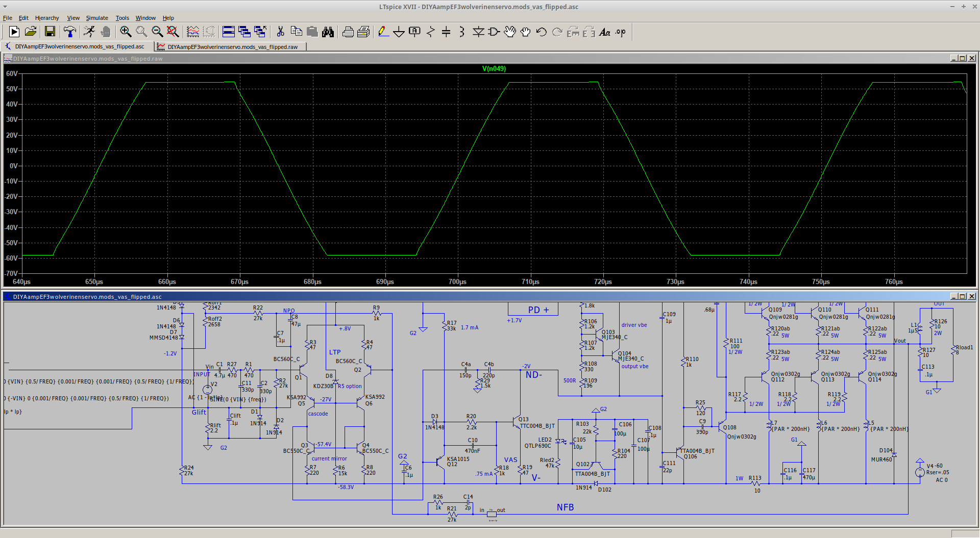The image size is (980, 538).
Task: Select the Pan magnifier icon
Action: (x=141, y=32)
